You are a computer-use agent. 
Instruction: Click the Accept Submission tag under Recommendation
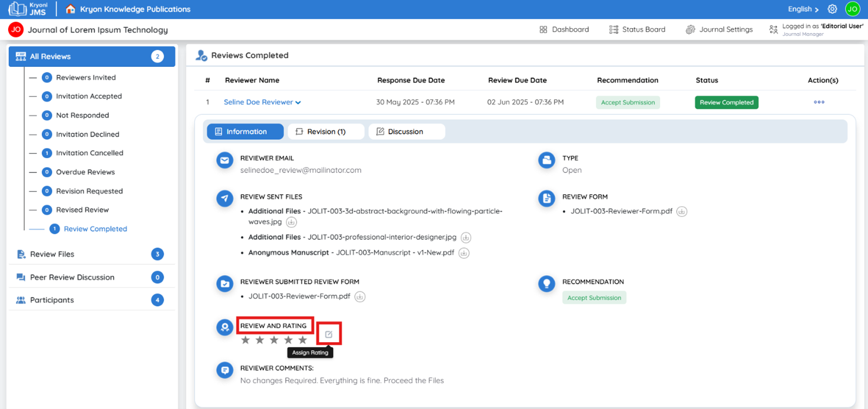594,298
